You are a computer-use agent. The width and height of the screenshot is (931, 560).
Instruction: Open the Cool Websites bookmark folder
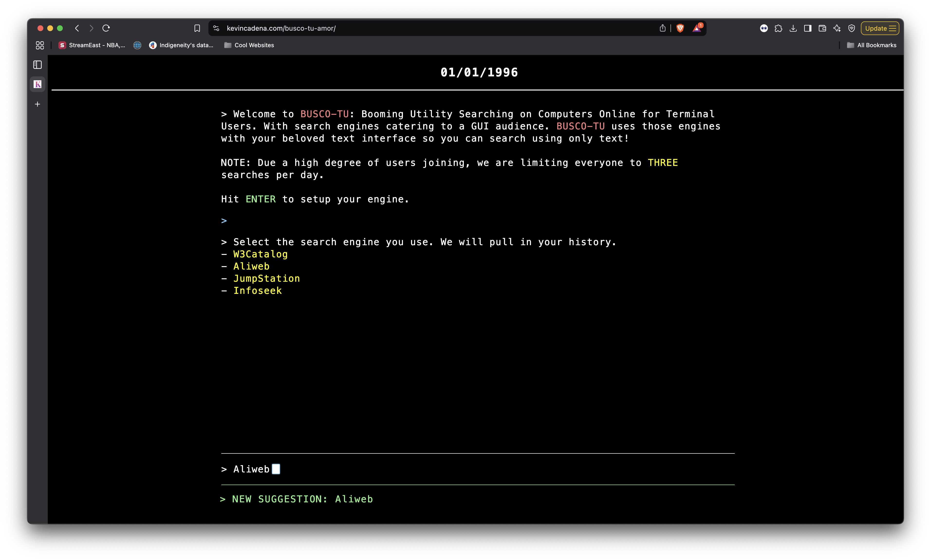(x=249, y=45)
